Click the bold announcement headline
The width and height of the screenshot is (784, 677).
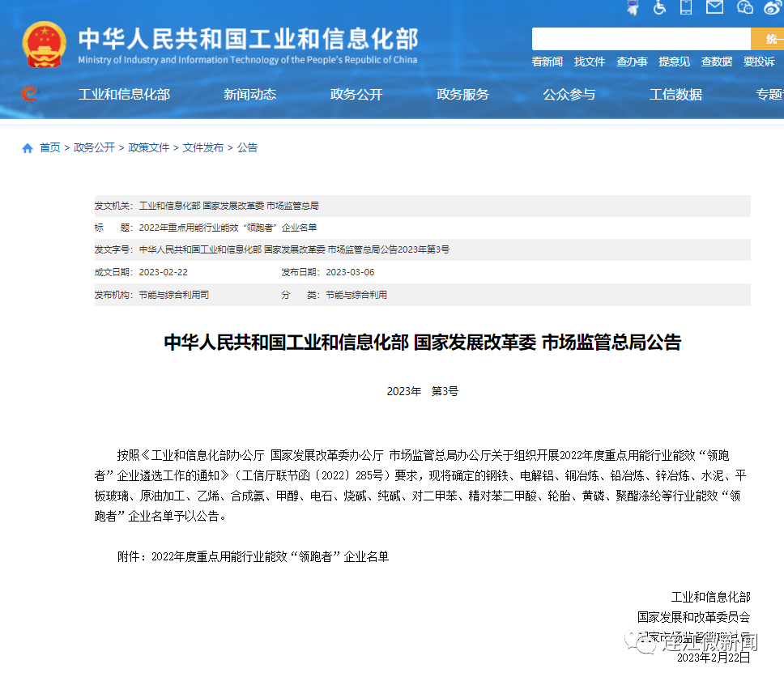coord(423,343)
